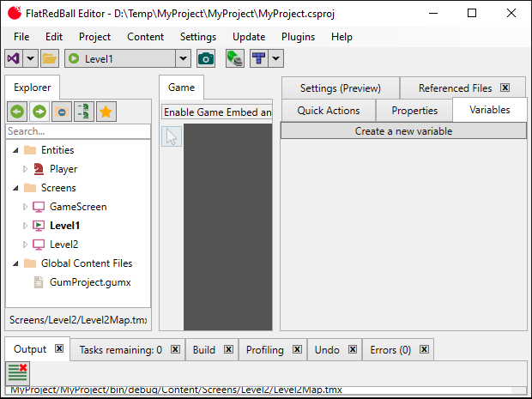The image size is (532, 399).
Task: Close the Referenced Files tab checkbox
Action: pos(505,88)
